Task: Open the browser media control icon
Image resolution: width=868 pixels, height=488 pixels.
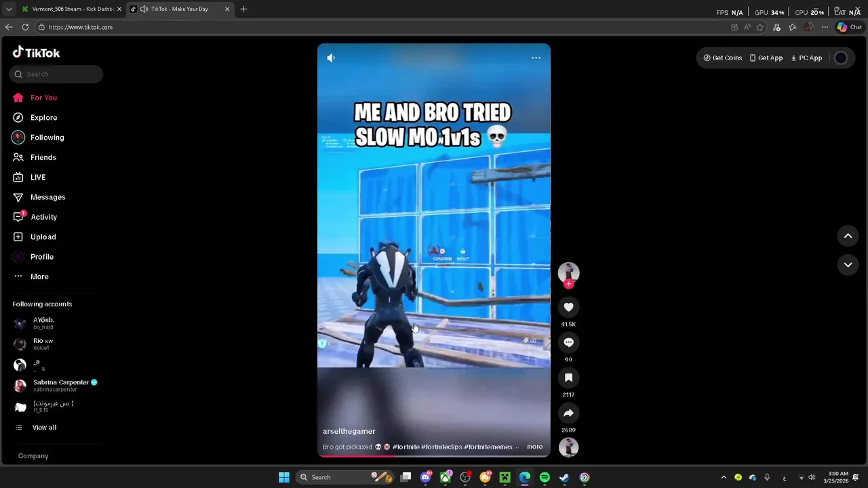Action: click(776, 27)
